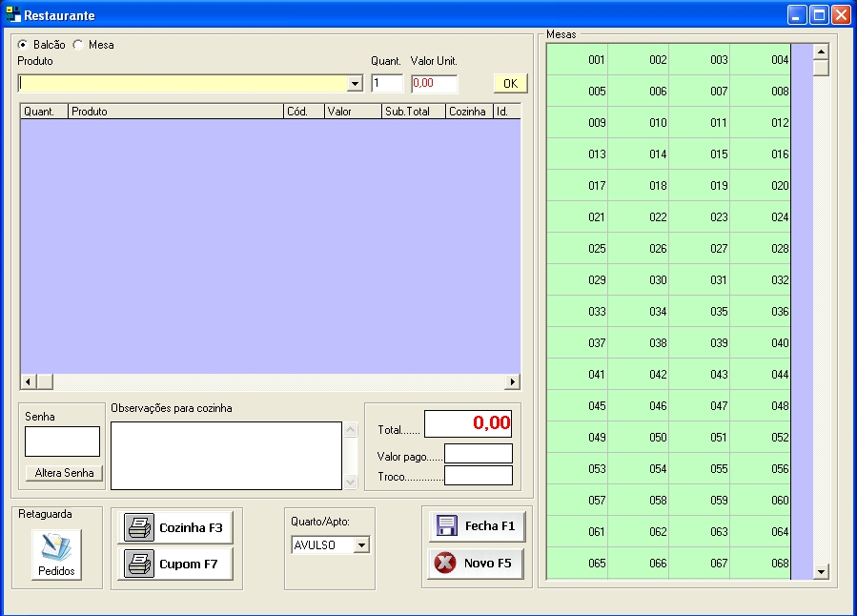Select the Balcão radio option
857x616 pixels.
click(x=23, y=45)
